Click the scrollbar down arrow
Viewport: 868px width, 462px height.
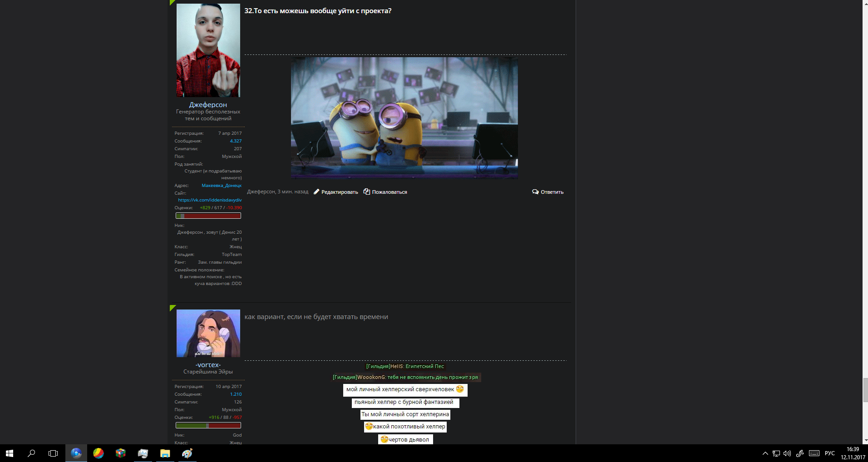tap(865, 440)
